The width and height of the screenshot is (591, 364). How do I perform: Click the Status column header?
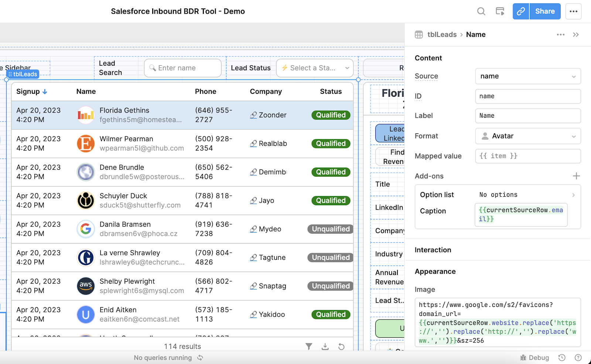click(x=331, y=92)
